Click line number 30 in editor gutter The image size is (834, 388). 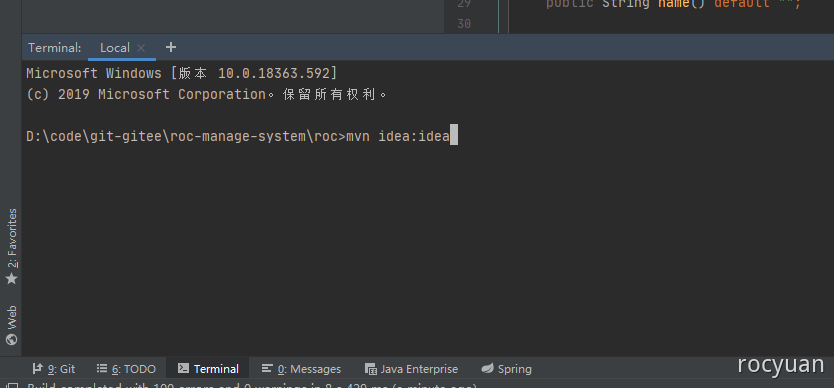point(464,24)
